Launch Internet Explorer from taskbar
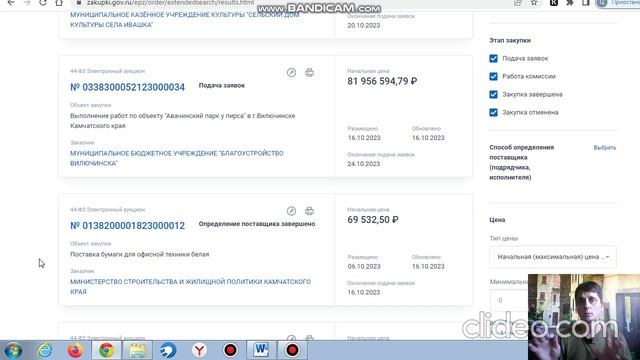 [44, 350]
